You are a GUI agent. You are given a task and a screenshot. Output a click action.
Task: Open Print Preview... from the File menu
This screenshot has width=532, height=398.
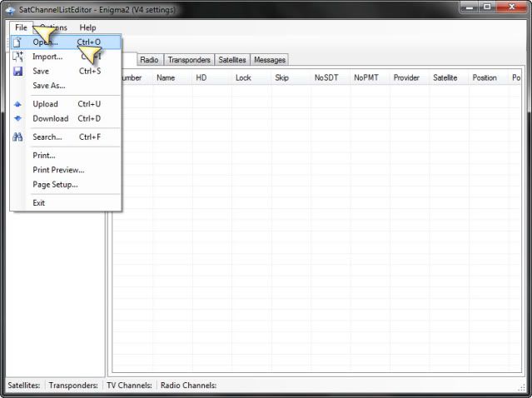66,170
